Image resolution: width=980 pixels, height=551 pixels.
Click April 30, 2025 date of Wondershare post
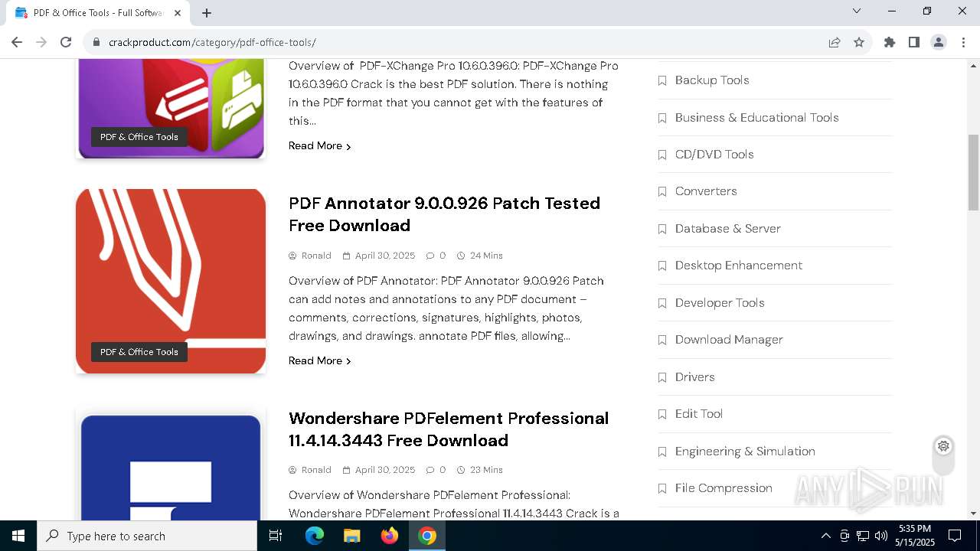coord(385,470)
